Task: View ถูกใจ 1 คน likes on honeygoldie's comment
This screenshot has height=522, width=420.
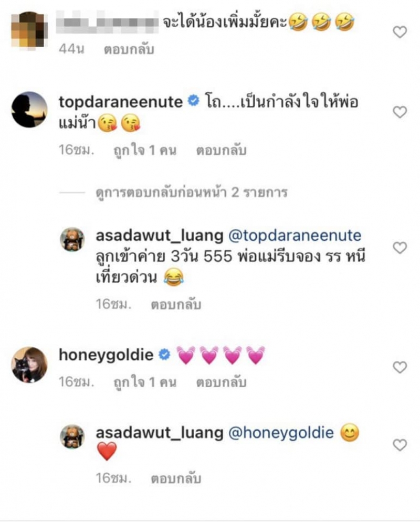Action: tap(145, 382)
